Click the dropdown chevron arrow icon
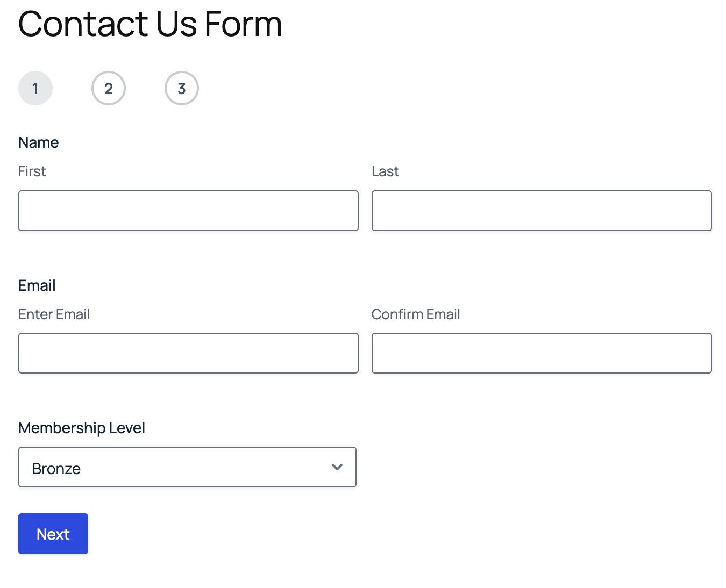The width and height of the screenshot is (726, 588). (x=337, y=467)
